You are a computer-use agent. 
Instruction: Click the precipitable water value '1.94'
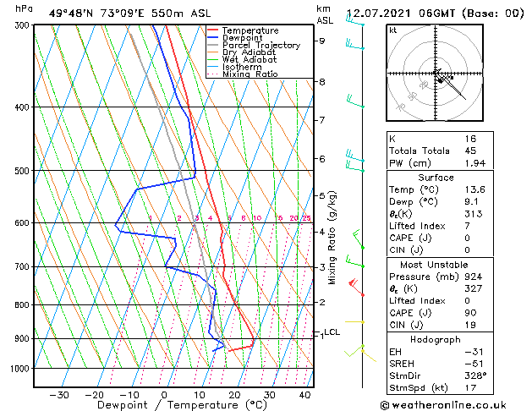pyautogui.click(x=475, y=163)
